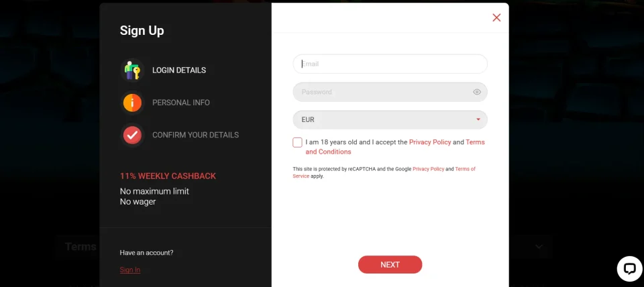Click the Login Details key icon
Image resolution: width=644 pixels, height=287 pixels.
click(132, 70)
